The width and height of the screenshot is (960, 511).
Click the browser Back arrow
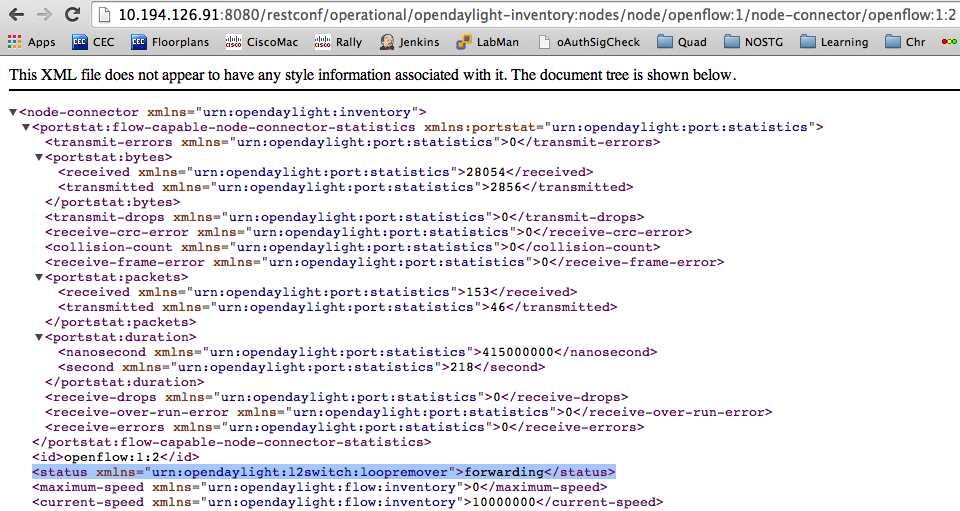click(x=17, y=14)
